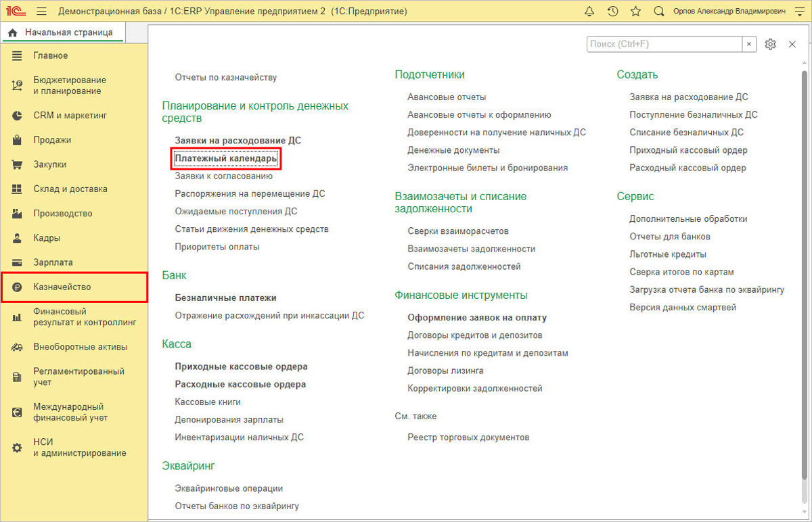The height and width of the screenshot is (522, 812).
Task: Open Льготные кредиты
Action: click(668, 254)
